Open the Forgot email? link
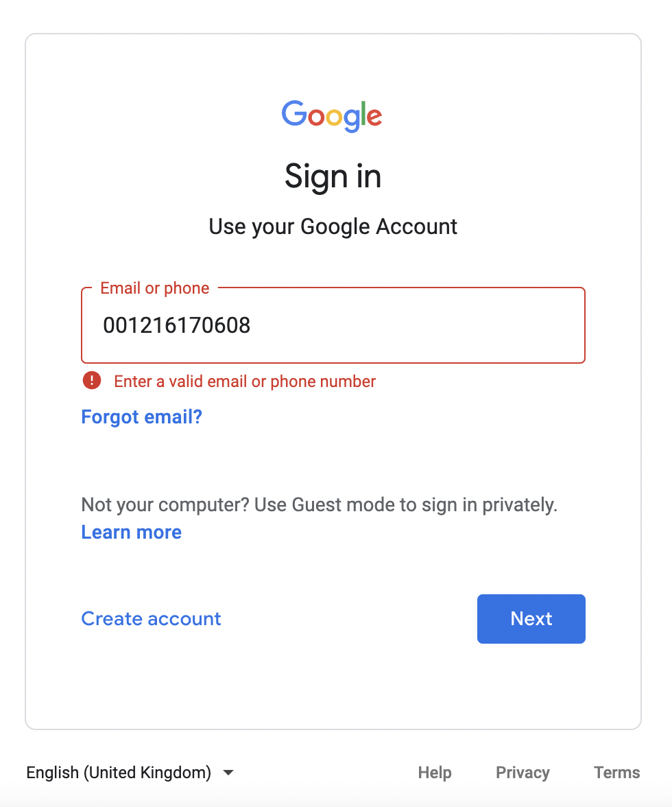 pyautogui.click(x=142, y=417)
